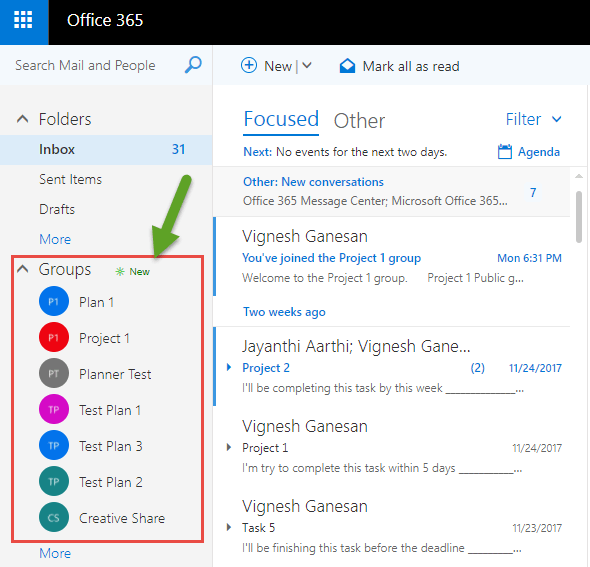590x567 pixels.
Task: Expand the Project 1 conversation from 11/24/2017
Action: click(x=229, y=447)
